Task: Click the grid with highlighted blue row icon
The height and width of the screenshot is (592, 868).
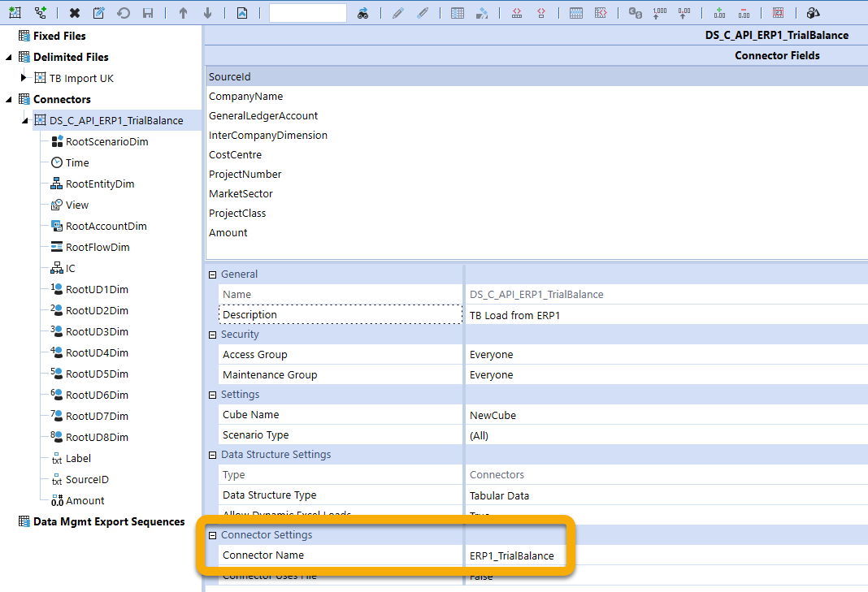Action: [575, 13]
